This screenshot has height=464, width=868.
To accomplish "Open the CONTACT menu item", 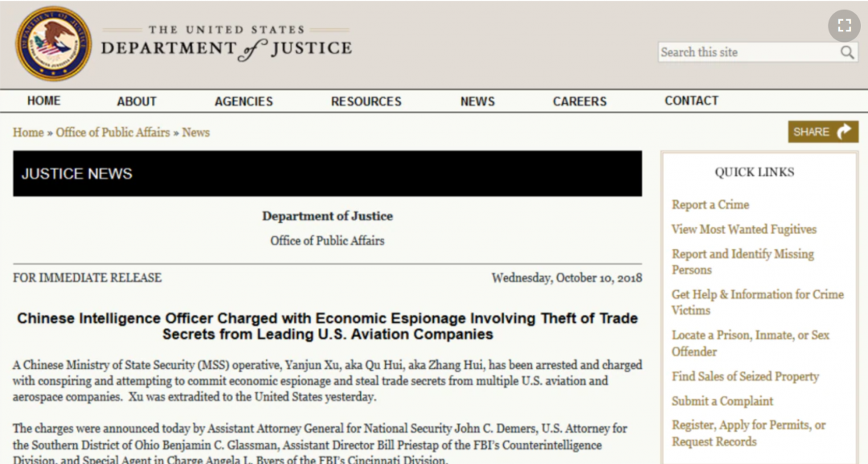I will click(x=691, y=101).
